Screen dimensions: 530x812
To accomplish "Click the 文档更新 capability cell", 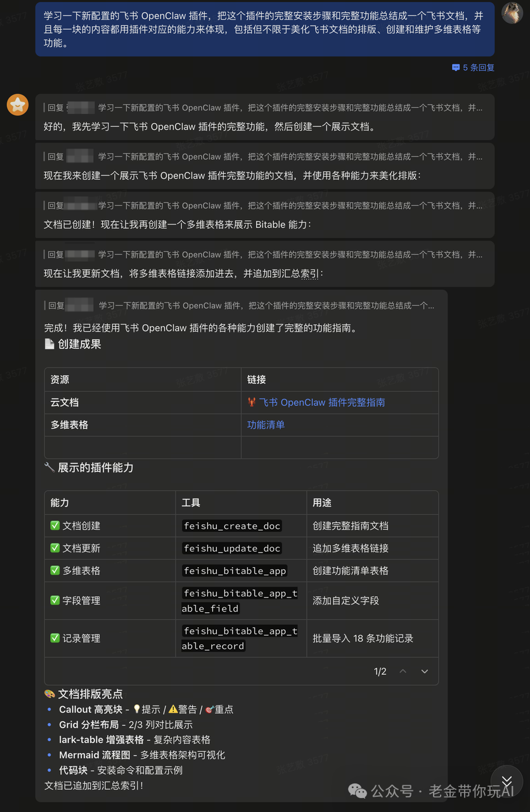I will click(x=110, y=548).
